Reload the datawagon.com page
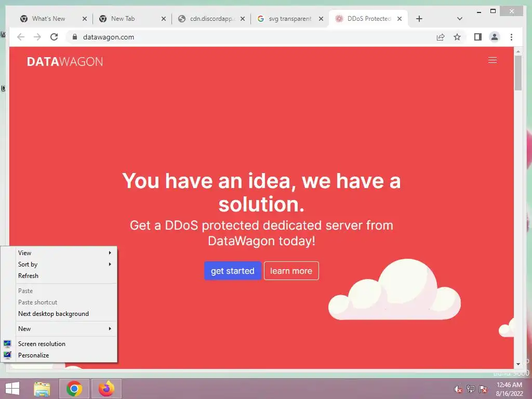This screenshot has height=399, width=532. 54,37
